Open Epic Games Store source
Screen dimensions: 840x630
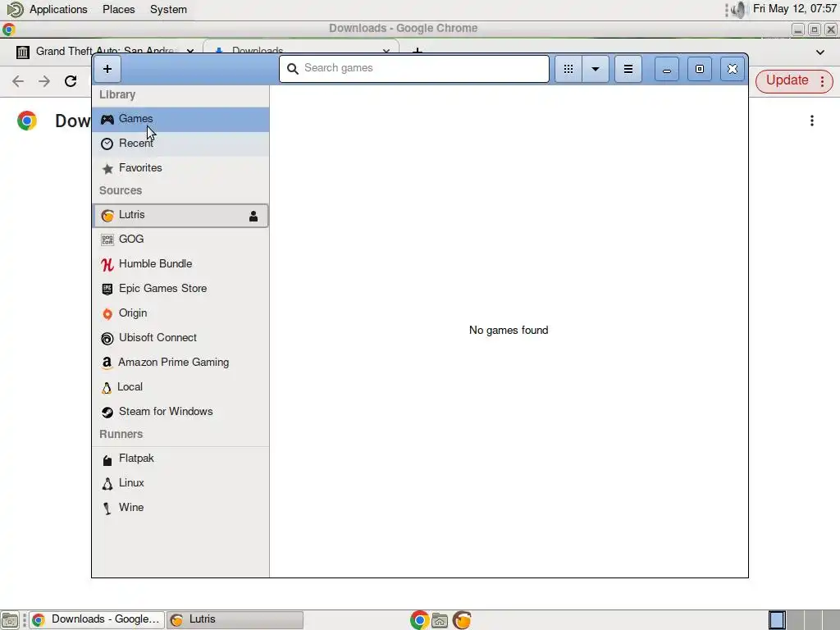click(x=180, y=289)
